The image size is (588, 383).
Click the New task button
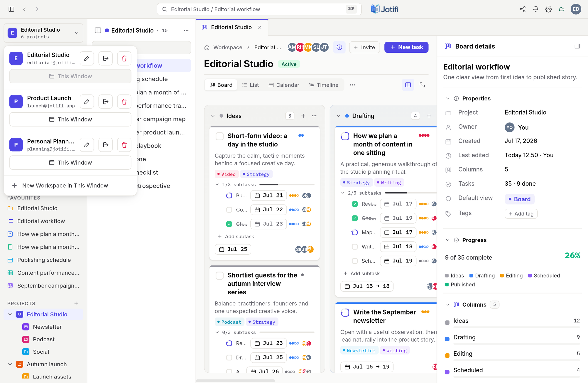click(406, 47)
